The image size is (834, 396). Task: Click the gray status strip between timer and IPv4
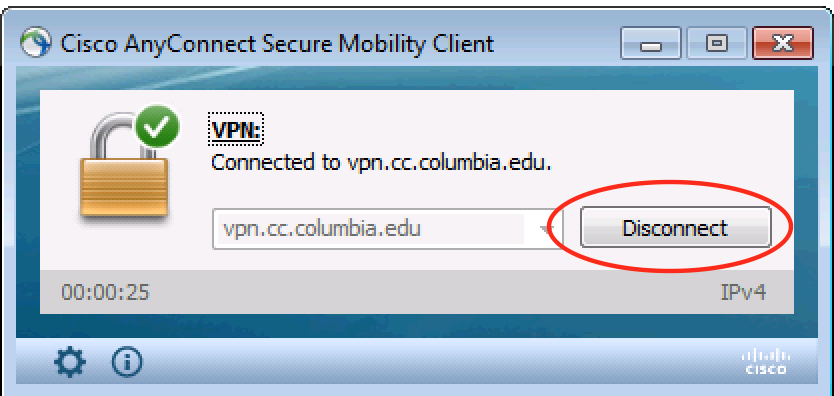pyautogui.click(x=433, y=292)
